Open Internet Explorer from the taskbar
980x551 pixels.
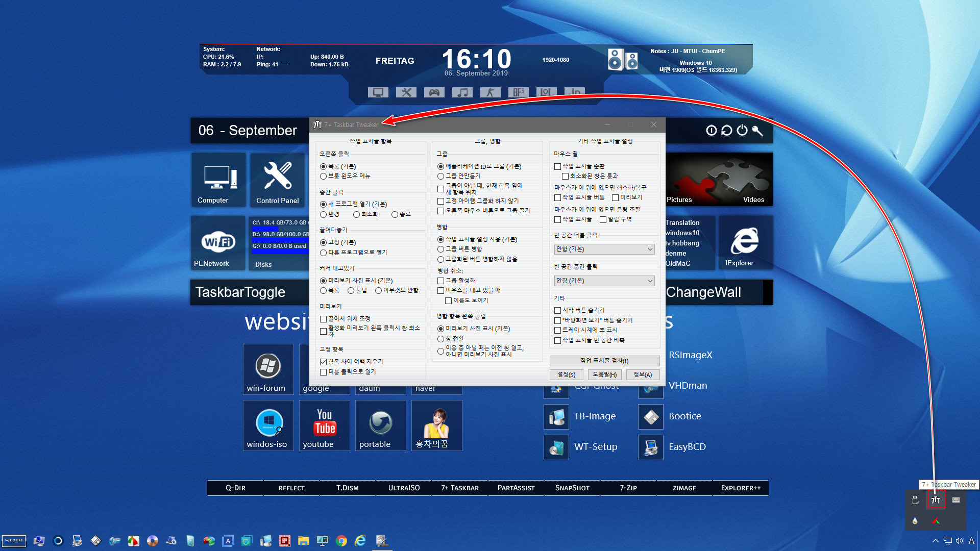[360, 541]
